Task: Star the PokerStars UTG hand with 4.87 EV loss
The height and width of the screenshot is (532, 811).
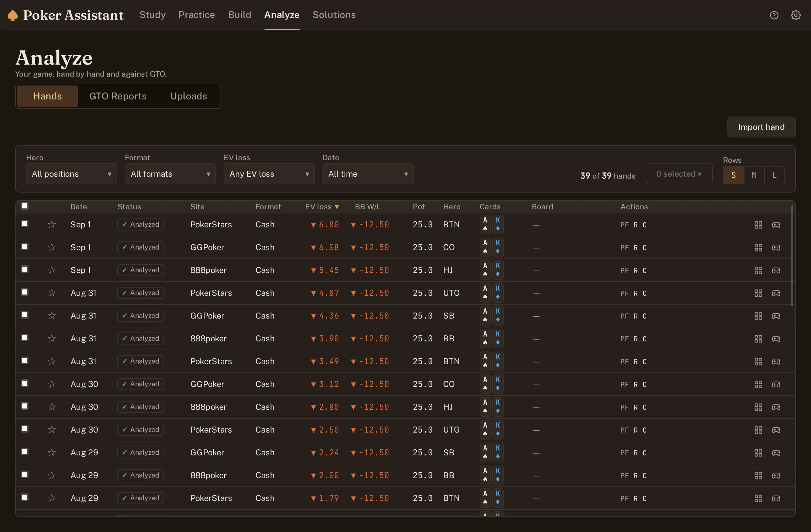Action: tap(52, 293)
